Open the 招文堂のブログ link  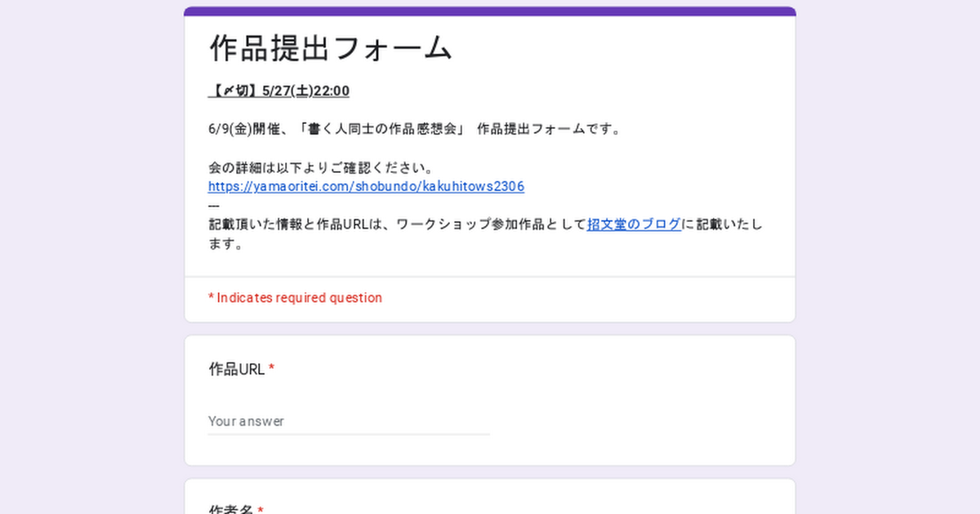click(634, 224)
